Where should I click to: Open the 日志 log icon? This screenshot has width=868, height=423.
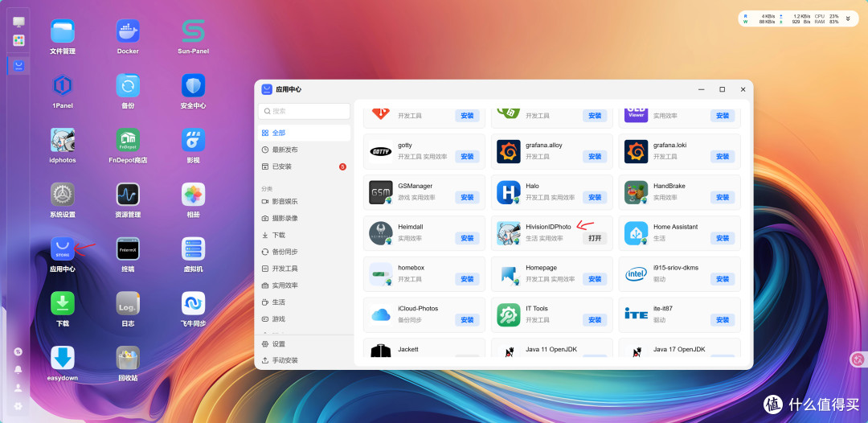(x=128, y=303)
